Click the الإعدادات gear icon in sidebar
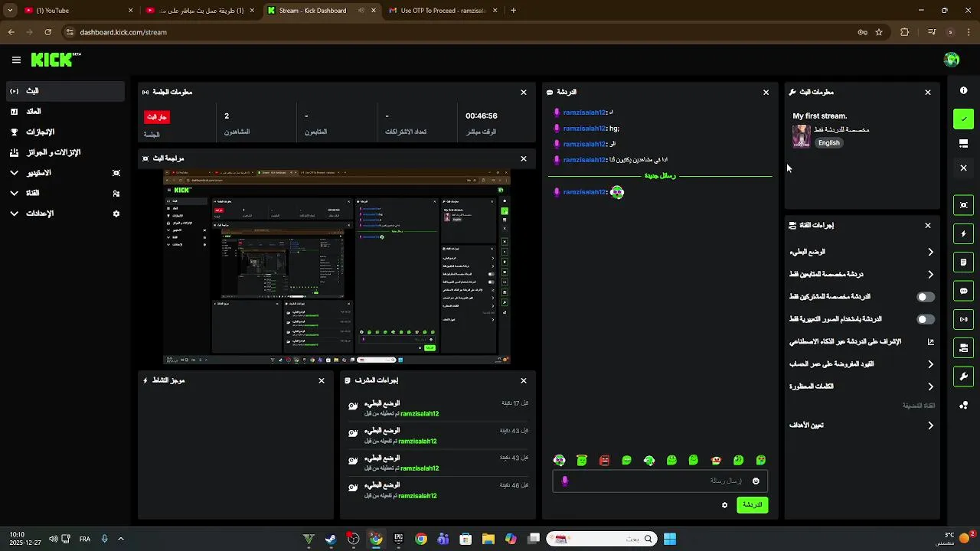Screen dimensions: 980x551 pyautogui.click(x=116, y=214)
